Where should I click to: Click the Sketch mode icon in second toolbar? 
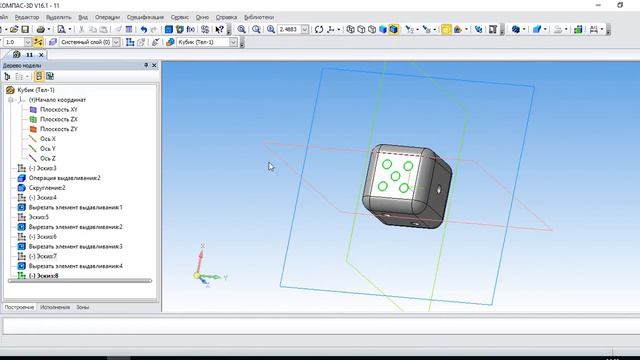click(130, 42)
